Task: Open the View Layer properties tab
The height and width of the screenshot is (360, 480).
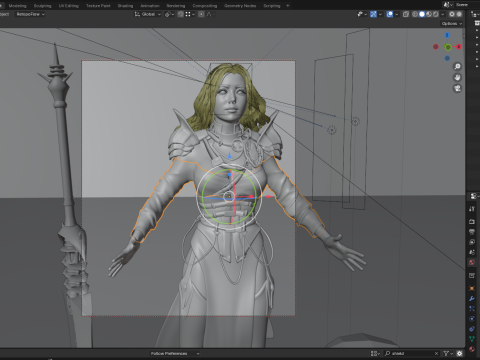Action: pyautogui.click(x=472, y=242)
